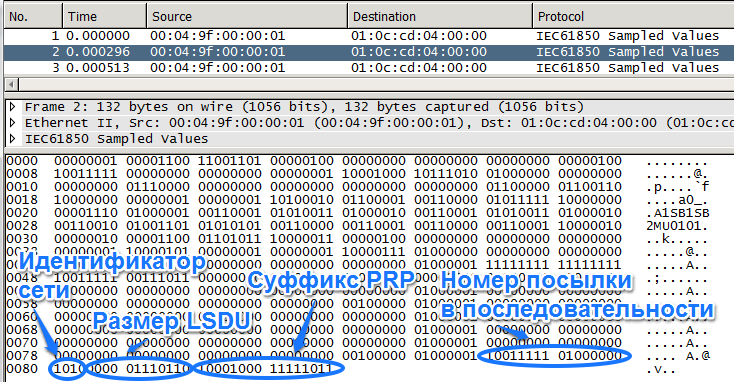Click offset 0028 in the bytes pane
This screenshot has height=382, width=734.
[22, 226]
